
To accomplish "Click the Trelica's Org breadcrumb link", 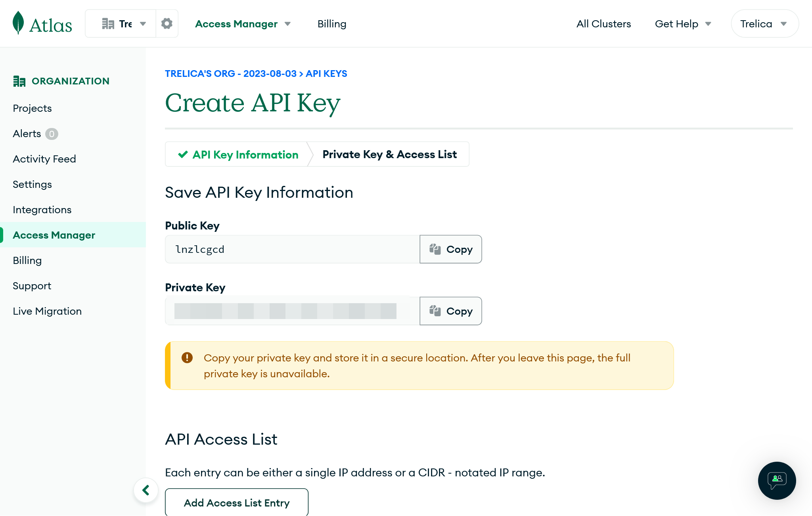I will [230, 74].
